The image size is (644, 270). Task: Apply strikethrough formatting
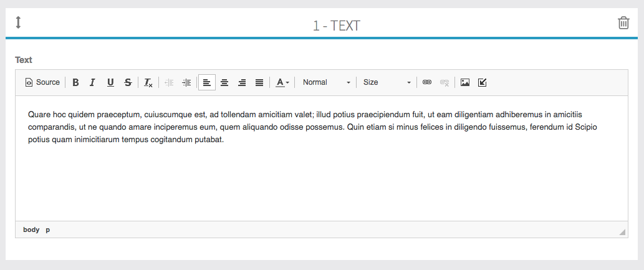pyautogui.click(x=128, y=82)
